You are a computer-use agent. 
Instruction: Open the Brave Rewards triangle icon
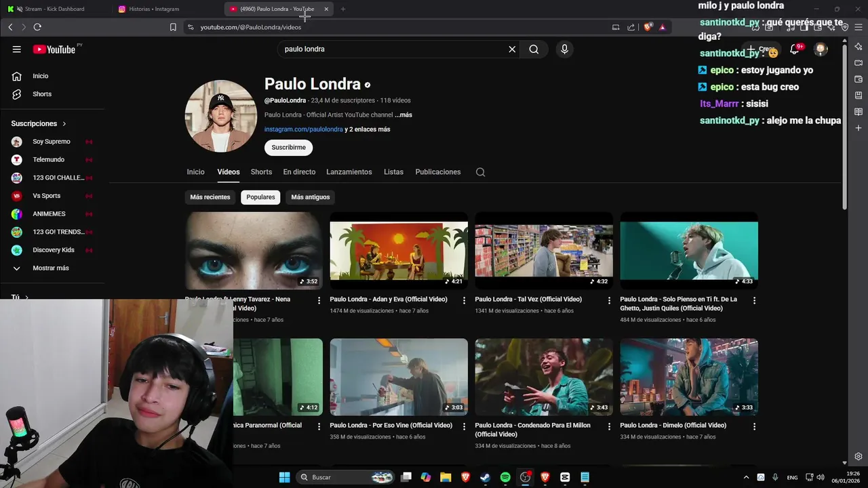(662, 27)
